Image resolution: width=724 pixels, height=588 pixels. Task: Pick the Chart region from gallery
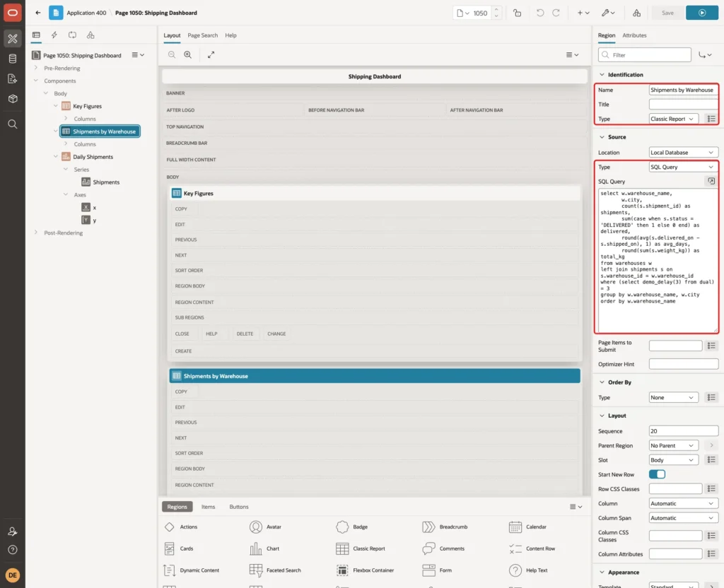tap(264, 548)
